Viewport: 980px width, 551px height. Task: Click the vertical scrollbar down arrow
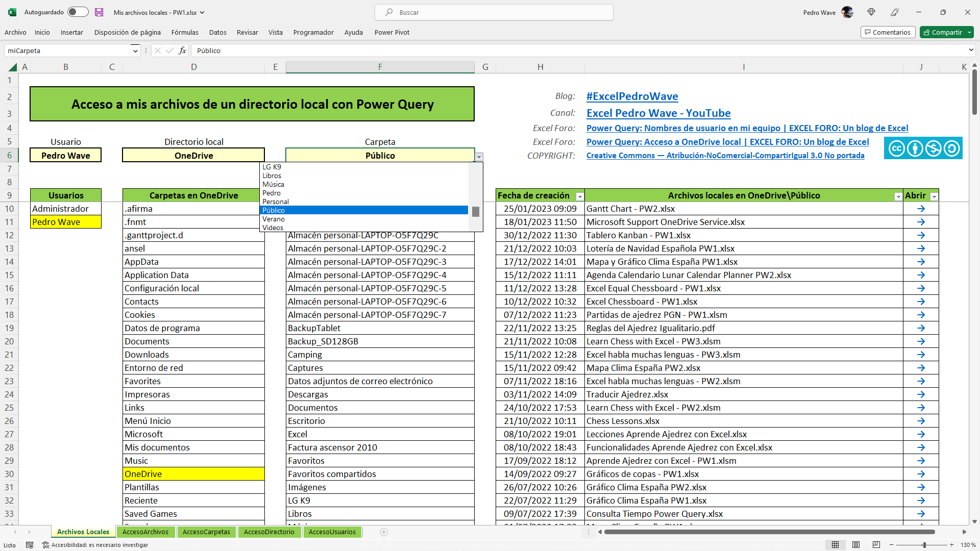coord(974,521)
